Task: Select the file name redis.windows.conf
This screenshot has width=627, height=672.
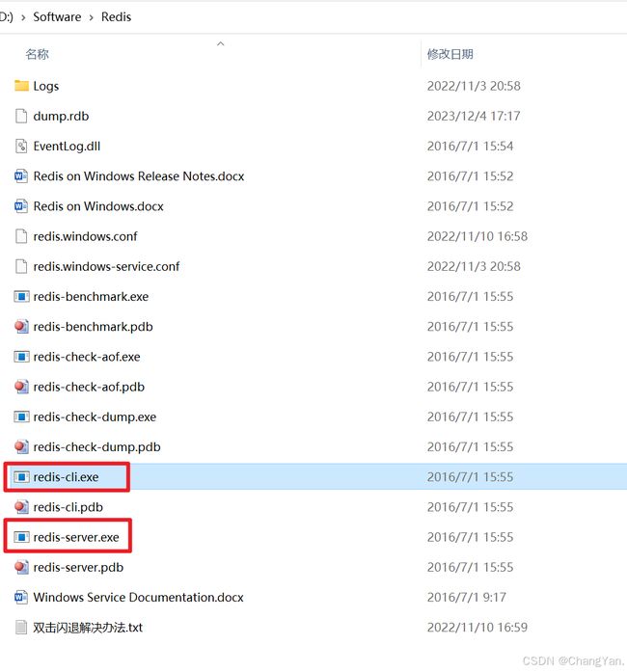Action: (85, 236)
